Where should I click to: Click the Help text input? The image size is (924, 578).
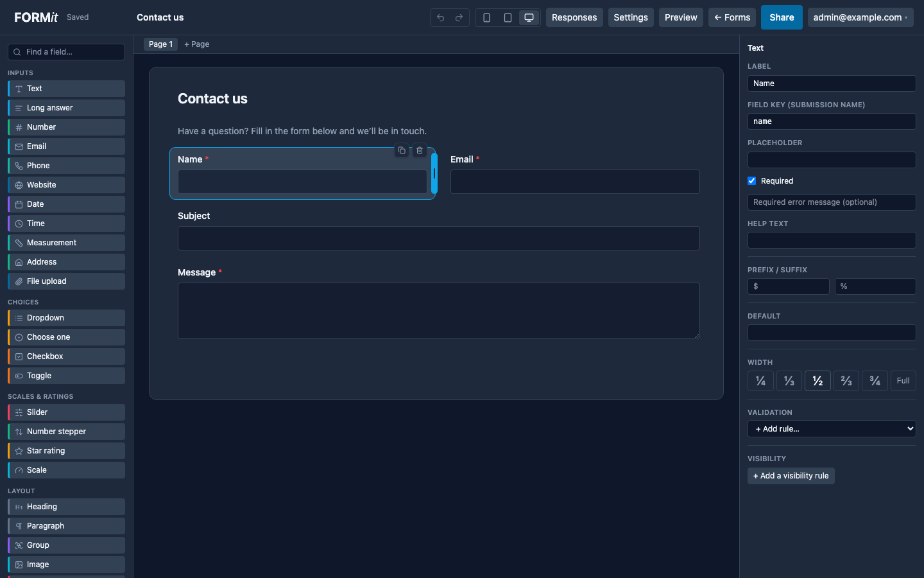coord(832,240)
